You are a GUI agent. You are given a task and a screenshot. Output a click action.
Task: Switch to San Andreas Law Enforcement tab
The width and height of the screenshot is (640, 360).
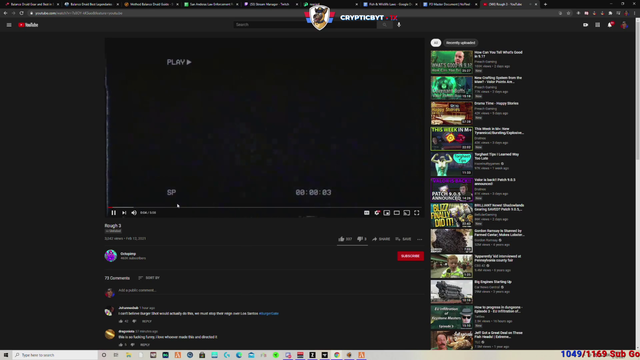point(211,4)
